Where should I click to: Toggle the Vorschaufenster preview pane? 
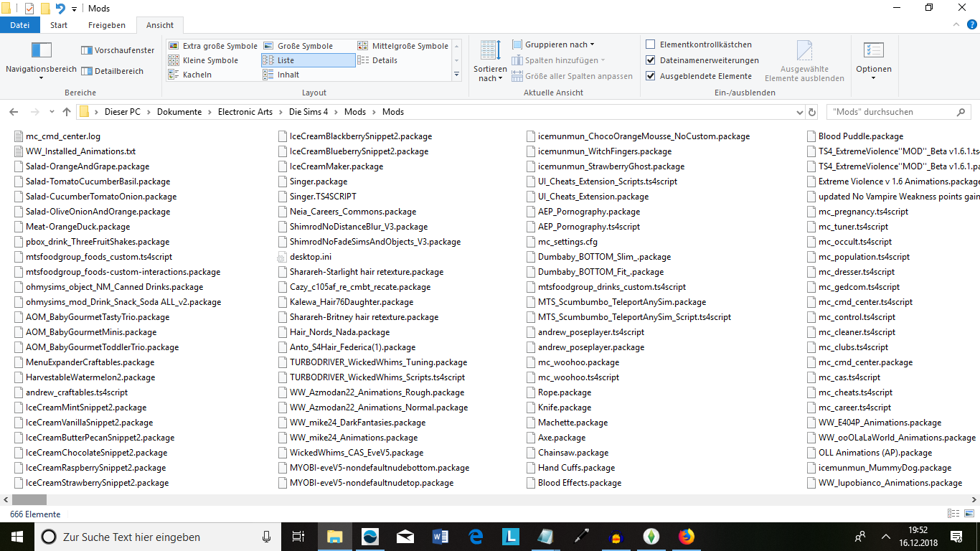point(118,50)
